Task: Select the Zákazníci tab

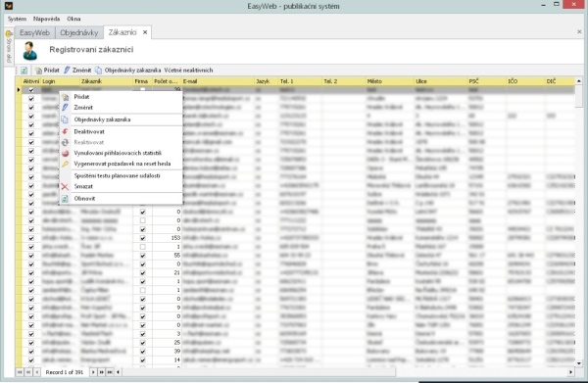Action: [x=122, y=32]
